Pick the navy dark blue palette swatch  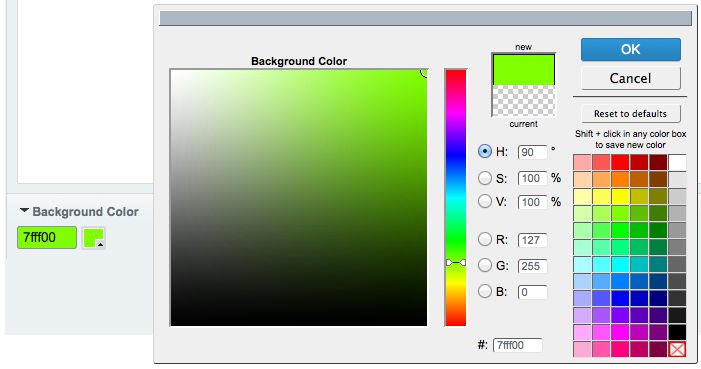(658, 298)
